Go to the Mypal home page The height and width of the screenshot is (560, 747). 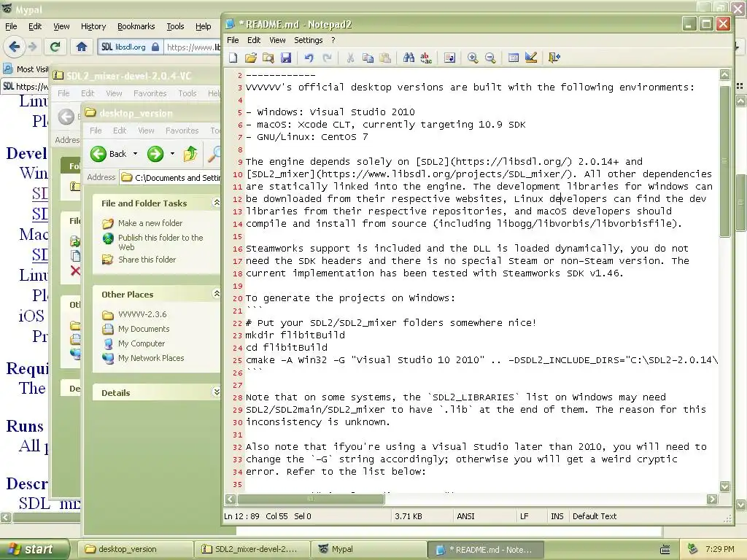coord(82,47)
